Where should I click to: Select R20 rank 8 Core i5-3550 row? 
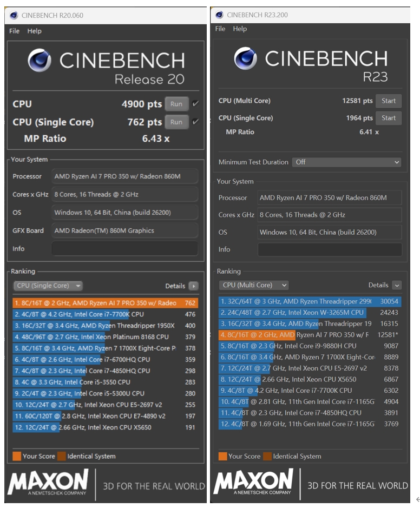106,382
